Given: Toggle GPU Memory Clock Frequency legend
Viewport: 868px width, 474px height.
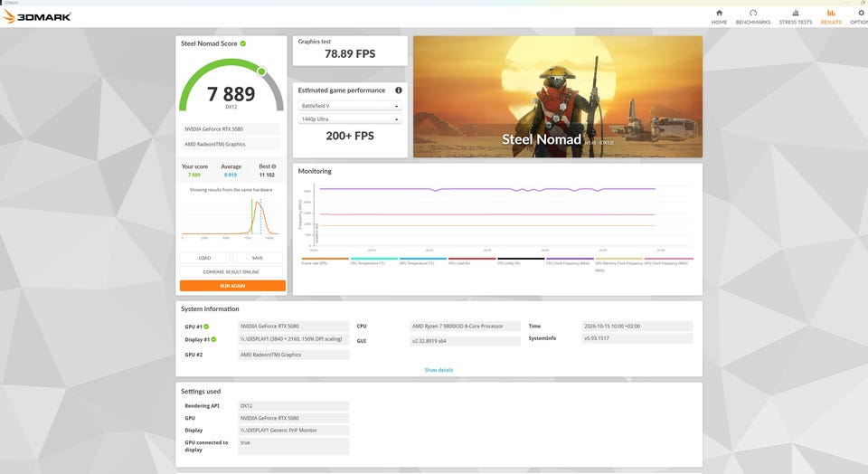Looking at the screenshot, I should 618,263.
